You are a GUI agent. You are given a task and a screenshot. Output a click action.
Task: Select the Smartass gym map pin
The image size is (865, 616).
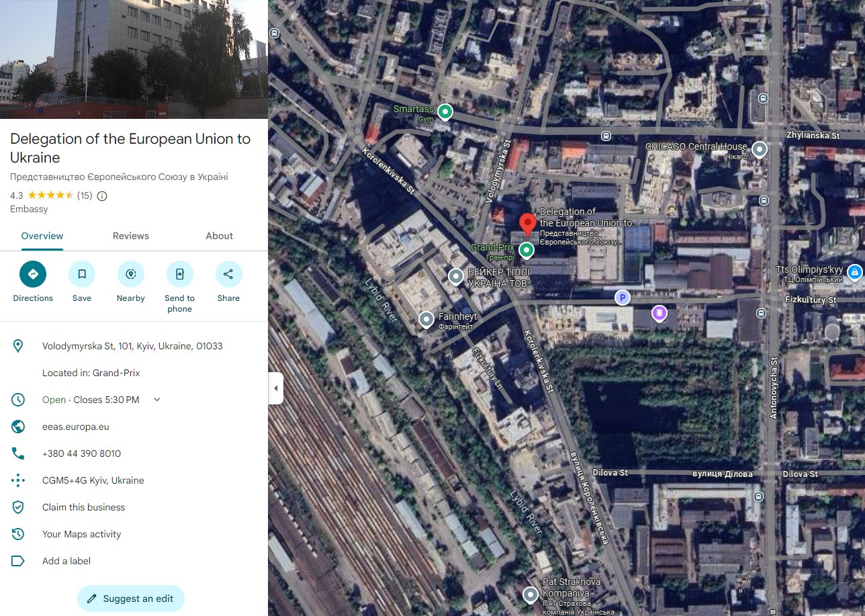[445, 112]
